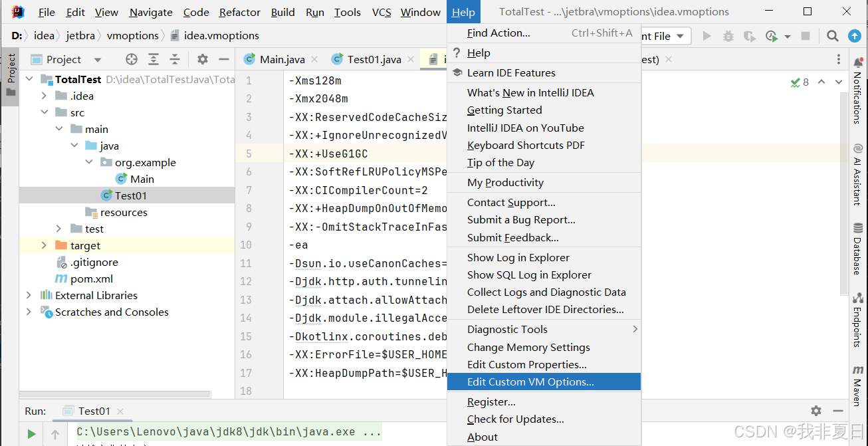The height and width of the screenshot is (446, 868).
Task: Click the green inspection checkmark with count 8
Action: (x=800, y=82)
